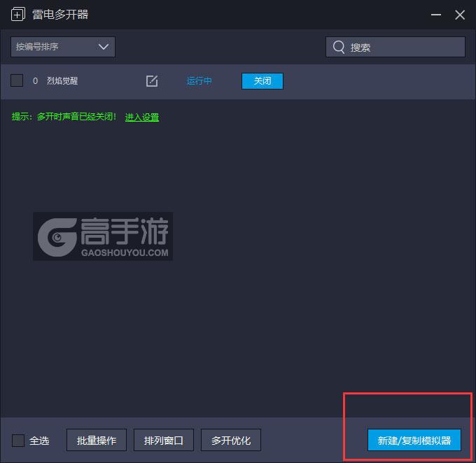476x463 pixels.
Task: Click the 雷电多开器 plus logo icon
Action: pos(18,14)
